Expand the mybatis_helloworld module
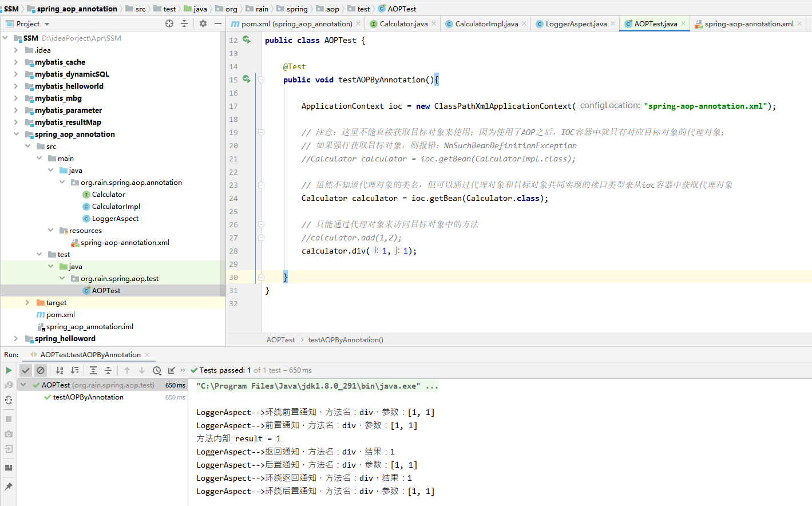 point(16,86)
